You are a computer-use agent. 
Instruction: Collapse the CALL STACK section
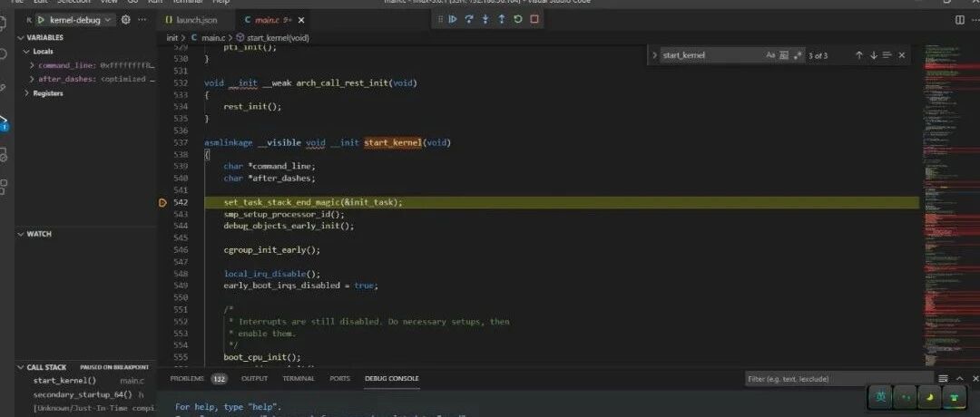[x=21, y=367]
